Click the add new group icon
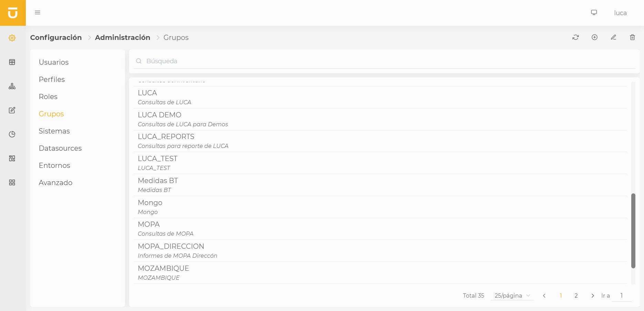644x311 pixels. pos(594,37)
